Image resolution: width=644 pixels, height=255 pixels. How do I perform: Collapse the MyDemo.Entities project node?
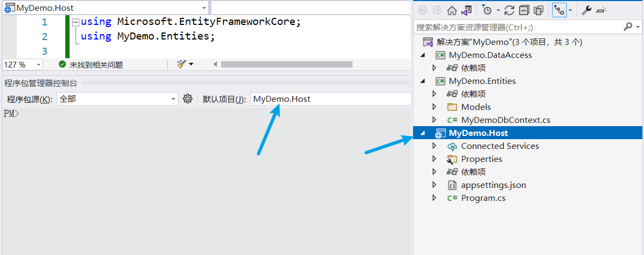pyautogui.click(x=423, y=81)
